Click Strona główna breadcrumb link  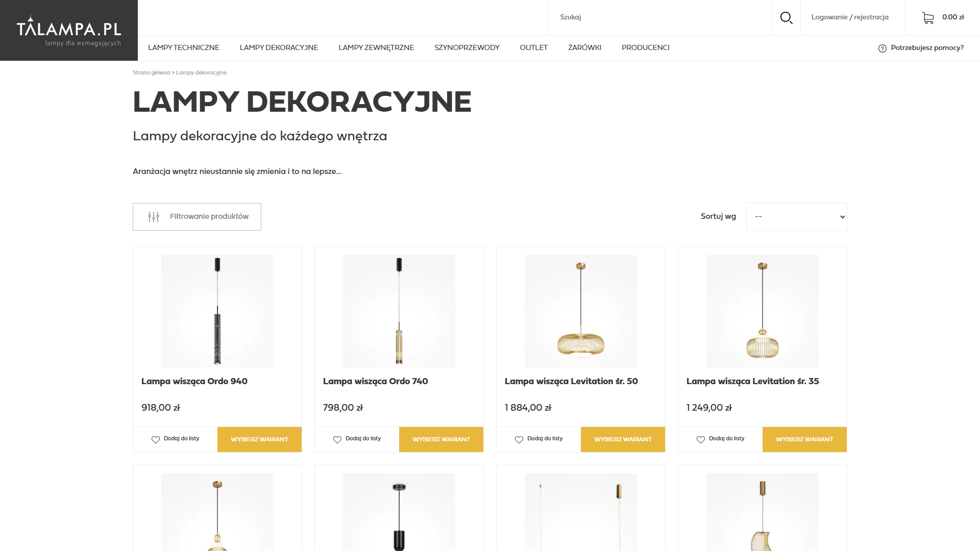point(151,72)
